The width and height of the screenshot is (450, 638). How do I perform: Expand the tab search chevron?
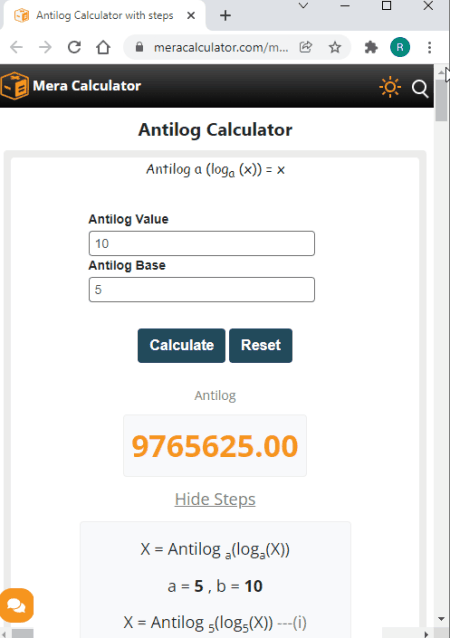[x=303, y=6]
